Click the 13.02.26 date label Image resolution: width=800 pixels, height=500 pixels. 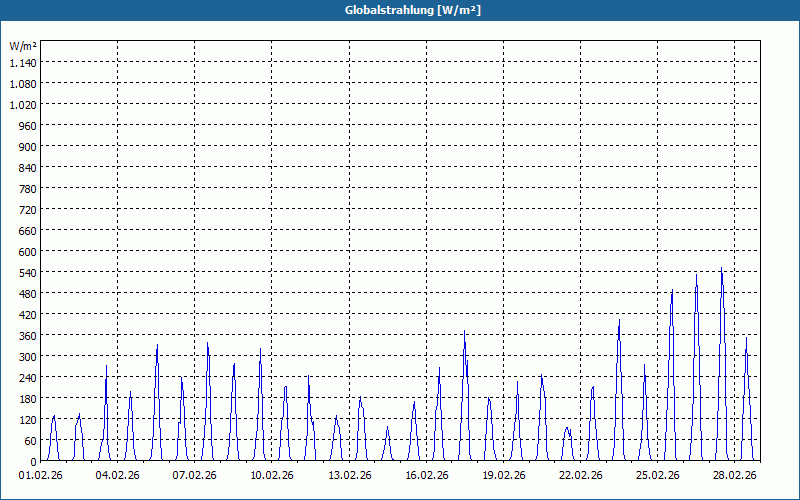pyautogui.click(x=349, y=476)
